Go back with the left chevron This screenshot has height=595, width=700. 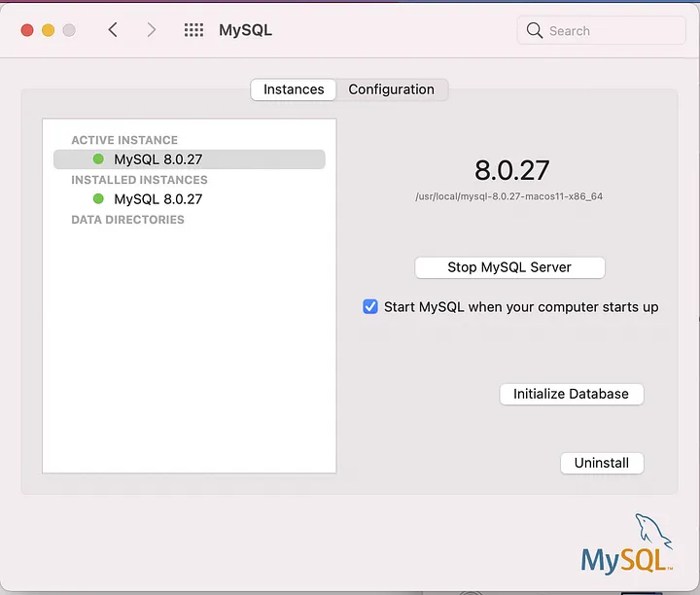tap(113, 30)
